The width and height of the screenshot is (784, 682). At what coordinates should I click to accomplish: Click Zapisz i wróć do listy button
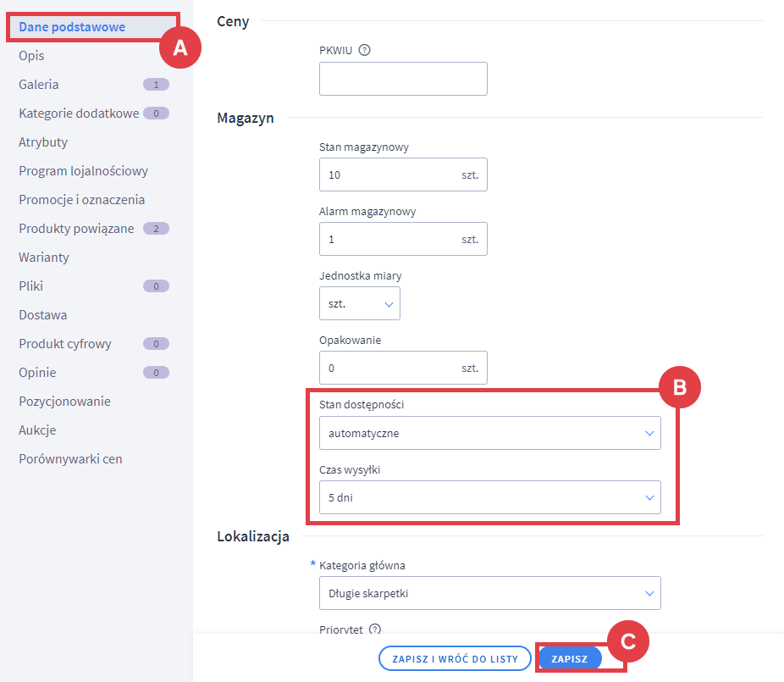pyautogui.click(x=455, y=658)
